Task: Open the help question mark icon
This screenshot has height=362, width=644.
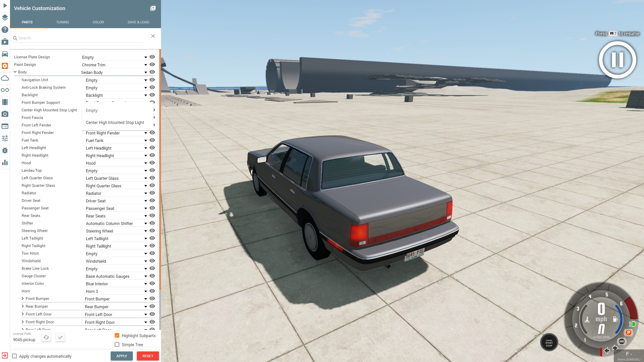Action: coord(5,30)
